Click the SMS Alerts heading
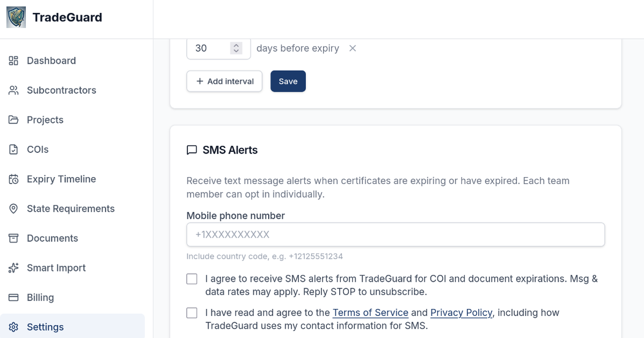Screen dimensions: 644x338 pos(230,150)
